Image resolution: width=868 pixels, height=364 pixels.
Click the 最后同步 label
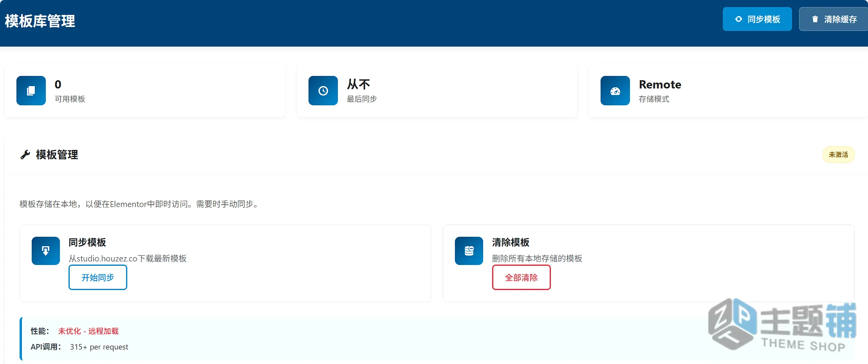pos(362,99)
